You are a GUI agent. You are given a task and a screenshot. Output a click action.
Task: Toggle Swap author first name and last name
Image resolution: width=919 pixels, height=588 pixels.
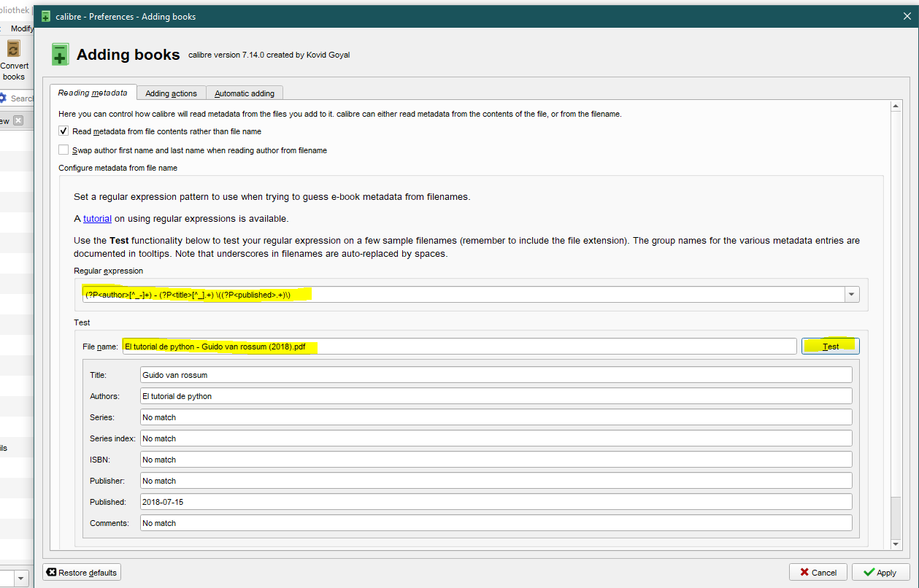tap(64, 150)
